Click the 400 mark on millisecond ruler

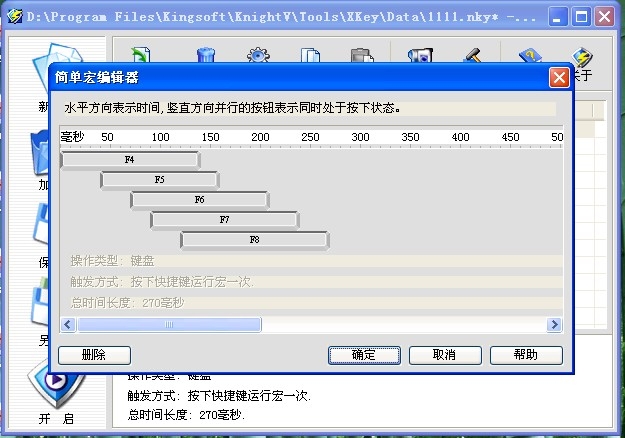[460, 137]
